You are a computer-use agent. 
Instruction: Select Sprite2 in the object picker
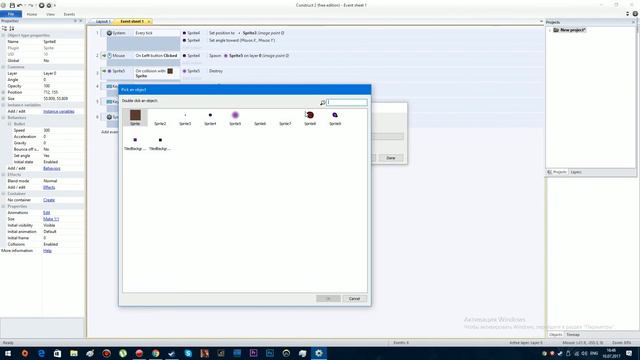[x=160, y=118]
